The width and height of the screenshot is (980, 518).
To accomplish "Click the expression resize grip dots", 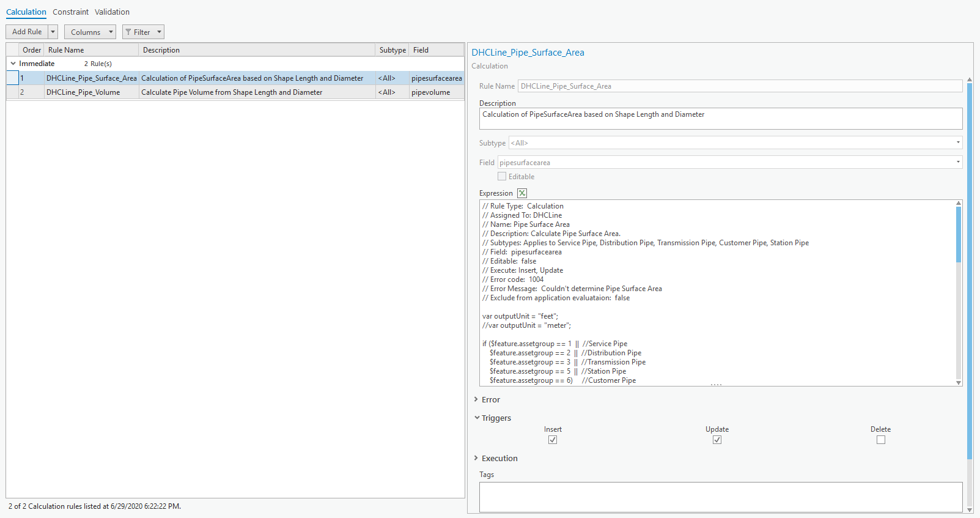I will pos(717,385).
